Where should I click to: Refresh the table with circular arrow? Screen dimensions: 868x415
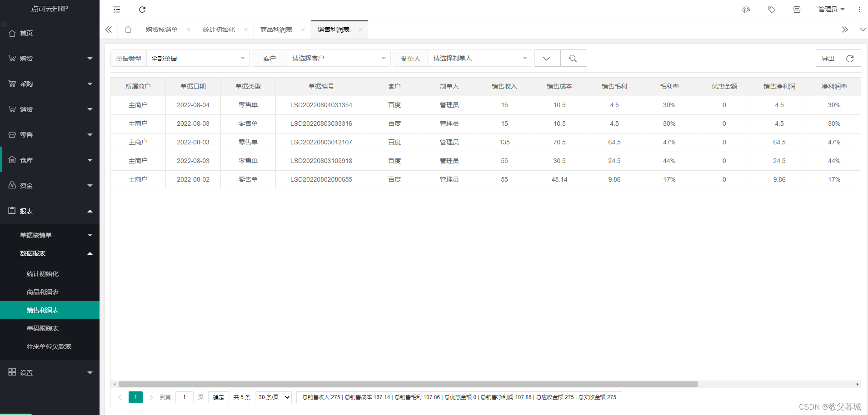point(850,58)
